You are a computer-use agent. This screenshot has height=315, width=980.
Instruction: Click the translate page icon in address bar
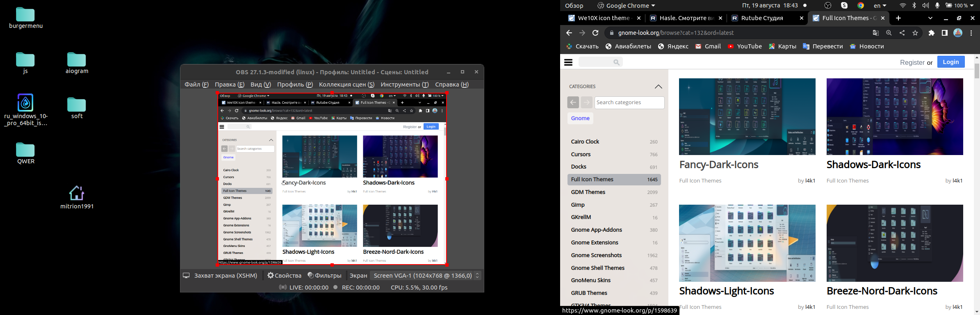876,33
